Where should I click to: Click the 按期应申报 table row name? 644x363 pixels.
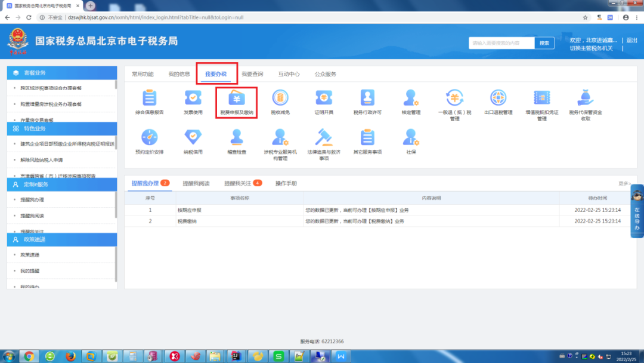point(190,210)
